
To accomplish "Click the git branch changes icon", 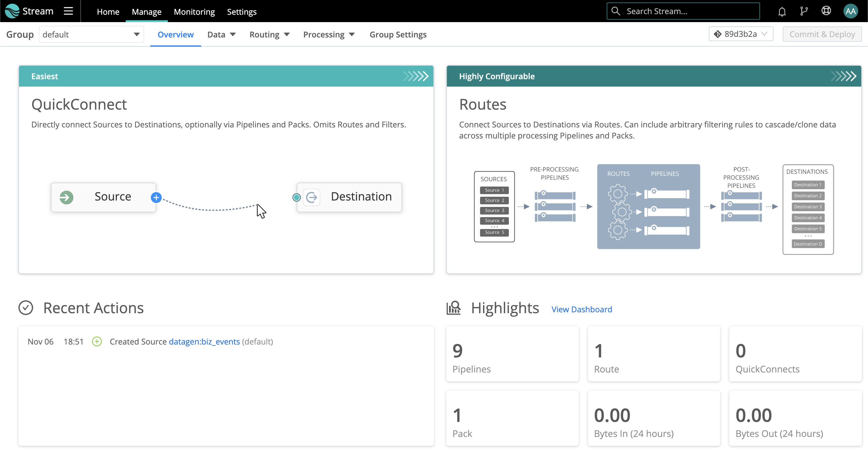I will (804, 11).
